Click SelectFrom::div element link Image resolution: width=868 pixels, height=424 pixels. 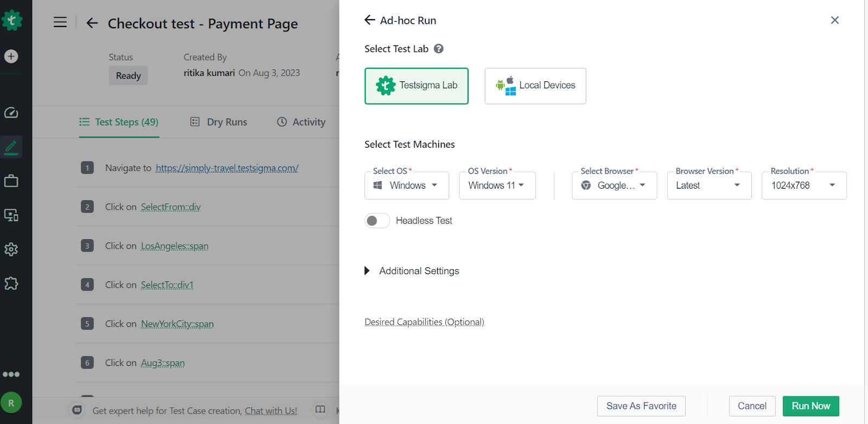[x=171, y=207]
